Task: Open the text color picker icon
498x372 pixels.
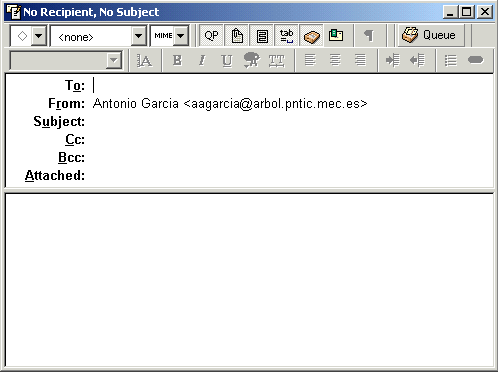Action: click(251, 60)
